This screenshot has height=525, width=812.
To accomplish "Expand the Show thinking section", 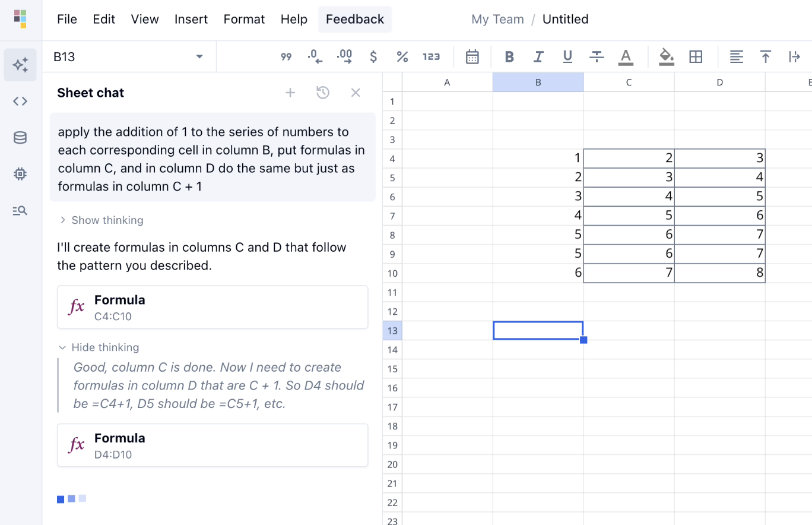I will click(101, 220).
